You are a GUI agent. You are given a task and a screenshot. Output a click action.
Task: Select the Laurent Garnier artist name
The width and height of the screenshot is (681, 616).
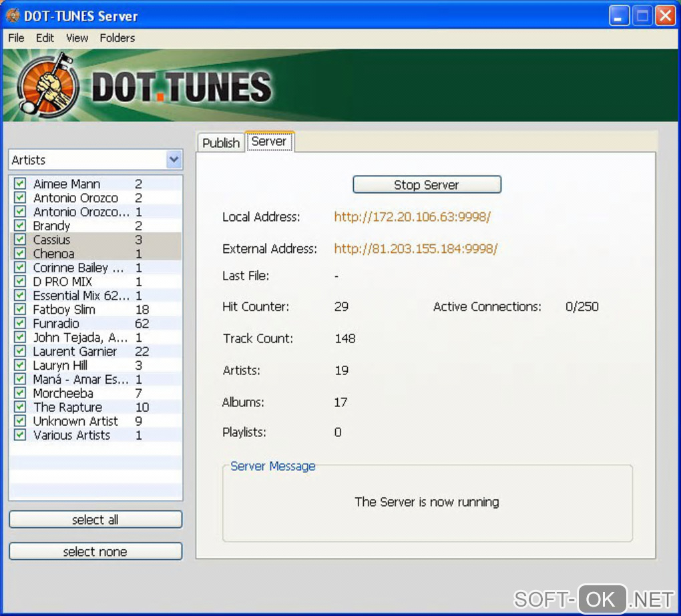pos(75,351)
